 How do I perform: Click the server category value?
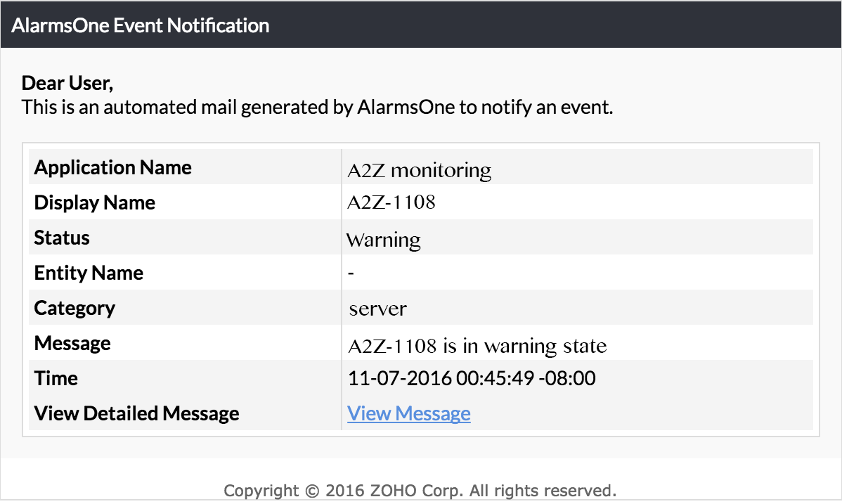coord(378,309)
